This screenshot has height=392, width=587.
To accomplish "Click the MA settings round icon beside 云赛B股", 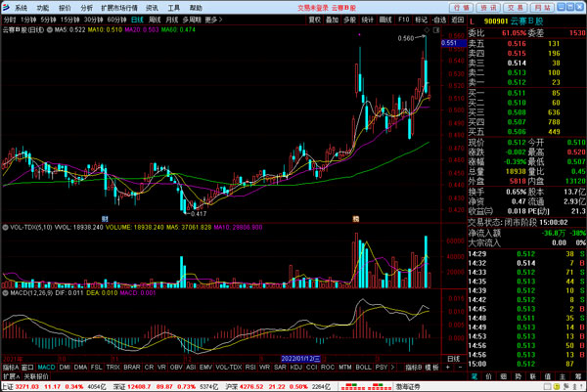I will (50, 29).
